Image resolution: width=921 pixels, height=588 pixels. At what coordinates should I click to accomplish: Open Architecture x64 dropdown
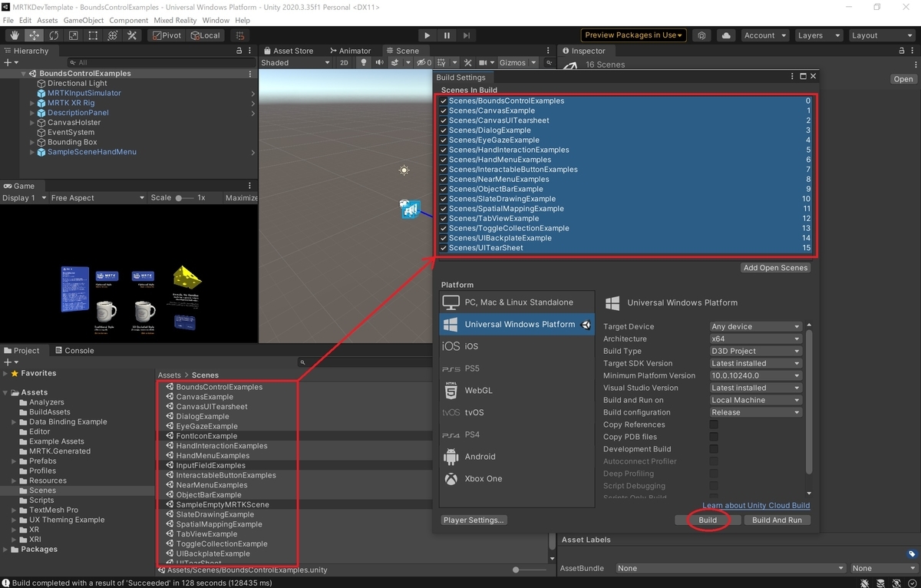pyautogui.click(x=755, y=339)
